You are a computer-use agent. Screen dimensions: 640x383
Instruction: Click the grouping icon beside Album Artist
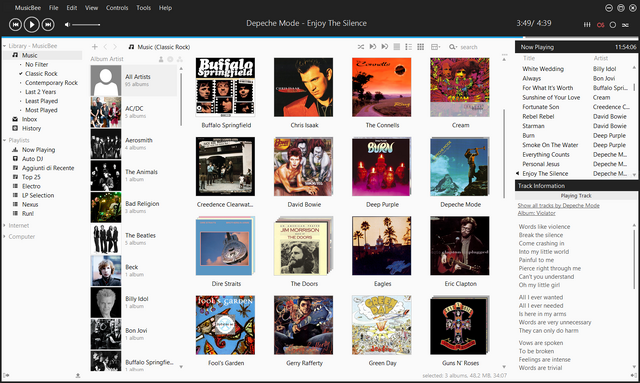[x=180, y=59]
